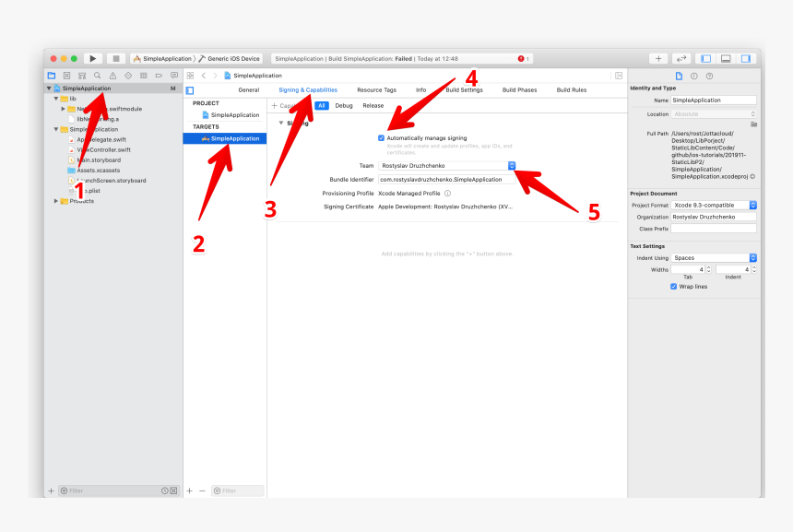Switch to the Resource Tags tab
Viewport: 793px width, 532px height.
(377, 90)
